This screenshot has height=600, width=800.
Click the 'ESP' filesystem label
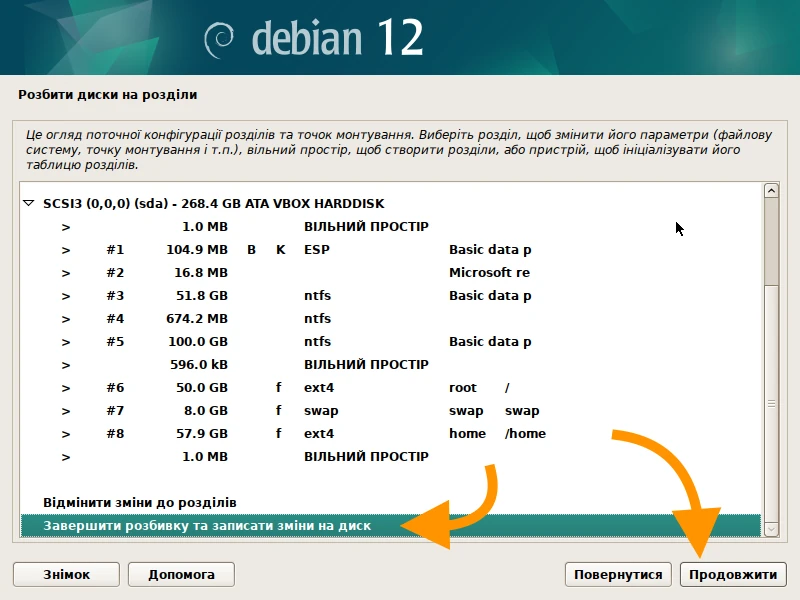tap(317, 249)
